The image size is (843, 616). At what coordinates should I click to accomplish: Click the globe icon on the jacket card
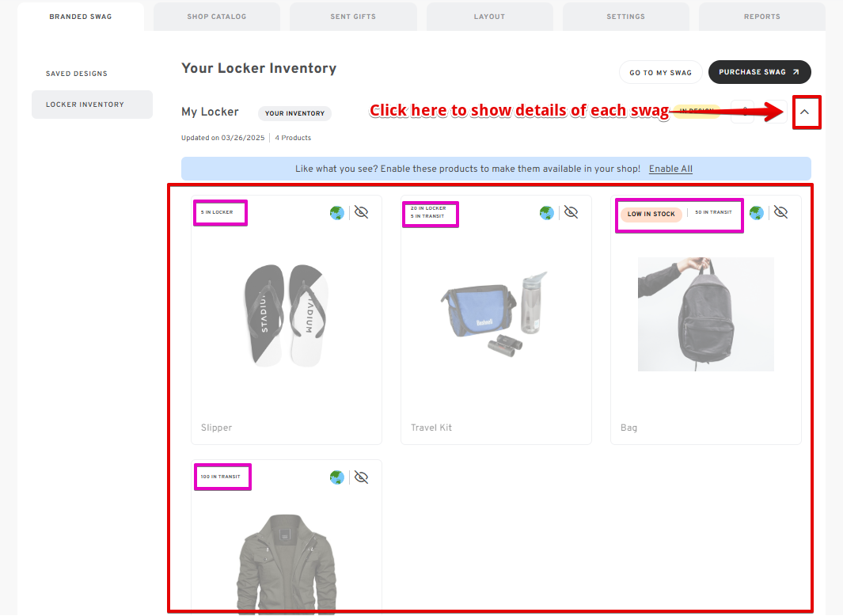pos(337,477)
